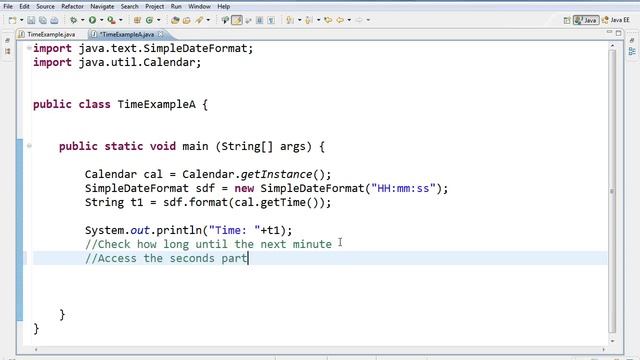Image resolution: width=640 pixels, height=360 pixels.
Task: Expand the External Tools dropdown arrow
Action: tap(120, 20)
